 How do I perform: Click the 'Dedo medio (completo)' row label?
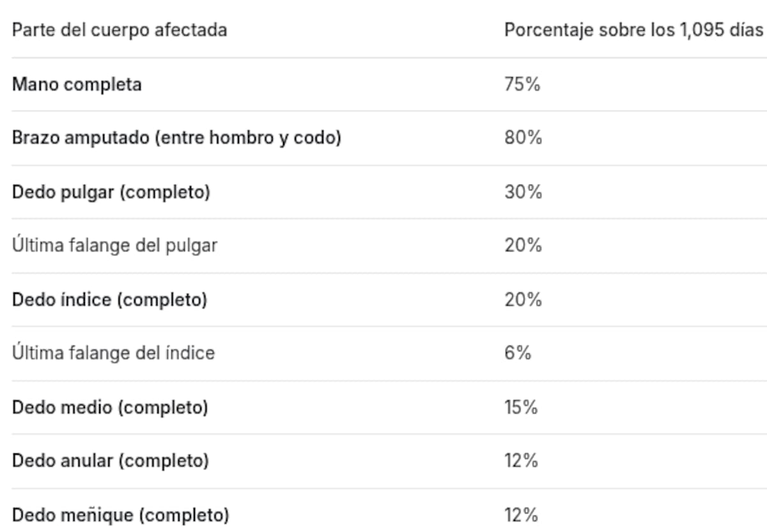(x=110, y=407)
